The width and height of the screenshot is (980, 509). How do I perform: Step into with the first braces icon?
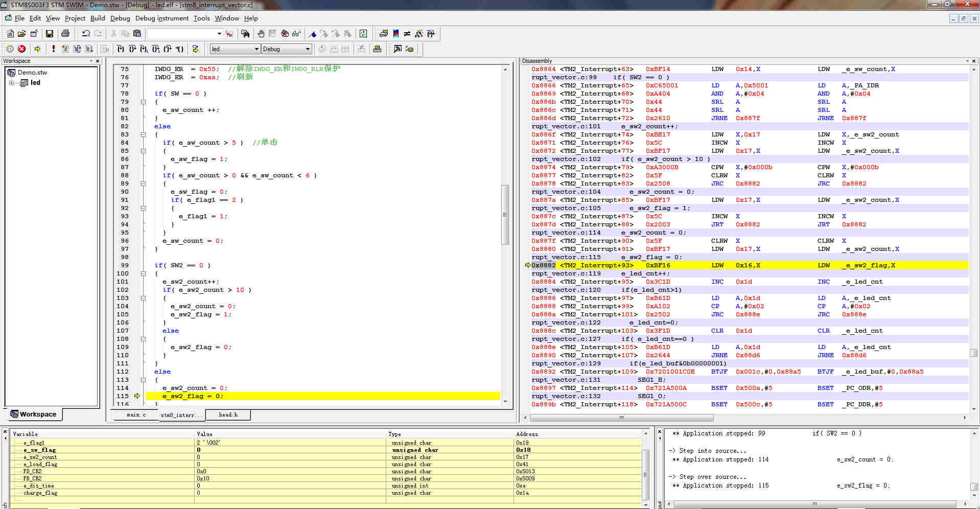coord(120,49)
